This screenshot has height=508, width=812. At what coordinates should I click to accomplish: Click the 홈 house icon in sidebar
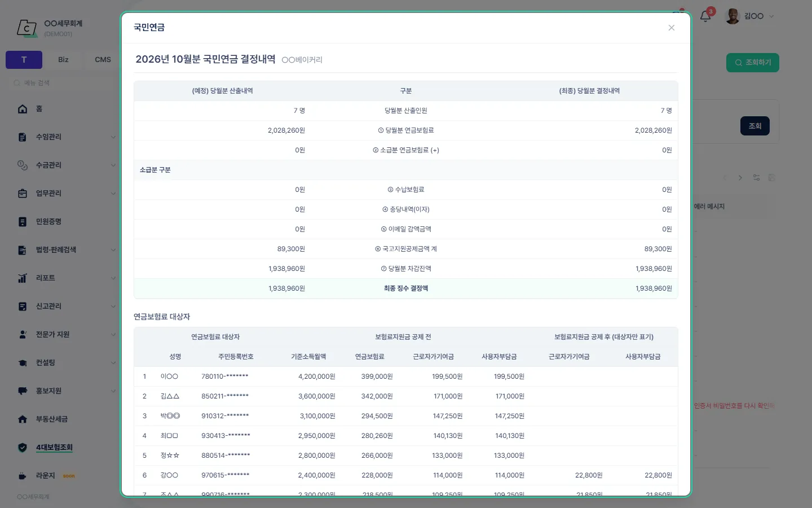click(23, 109)
